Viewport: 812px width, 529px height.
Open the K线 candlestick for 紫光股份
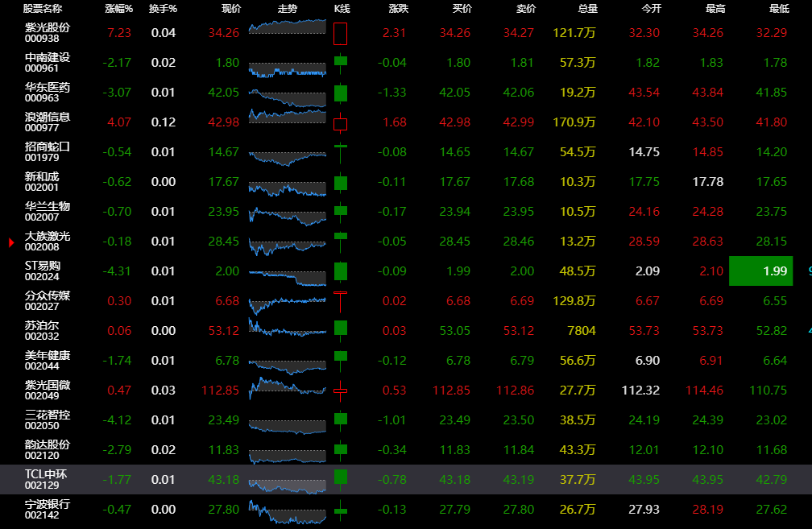click(340, 34)
